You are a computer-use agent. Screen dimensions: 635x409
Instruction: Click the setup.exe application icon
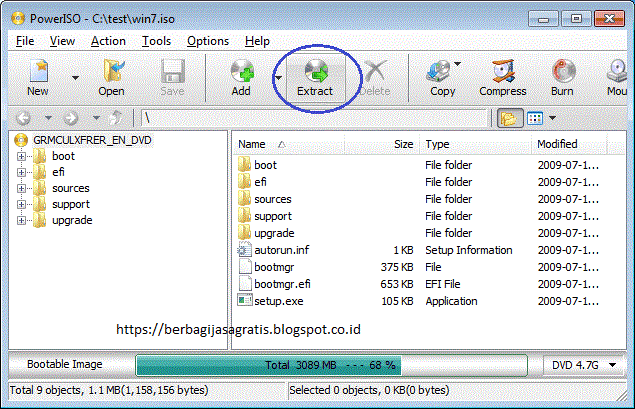[x=245, y=300]
